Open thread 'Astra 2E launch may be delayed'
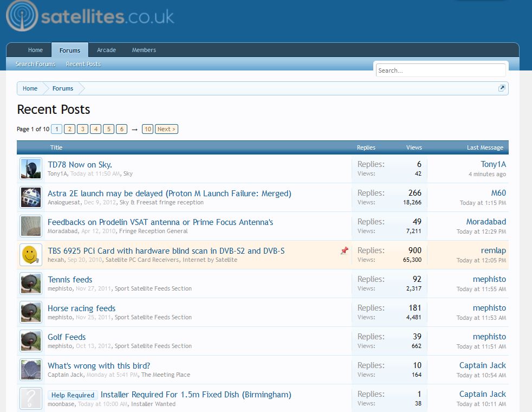This screenshot has width=532, height=412. [x=170, y=194]
